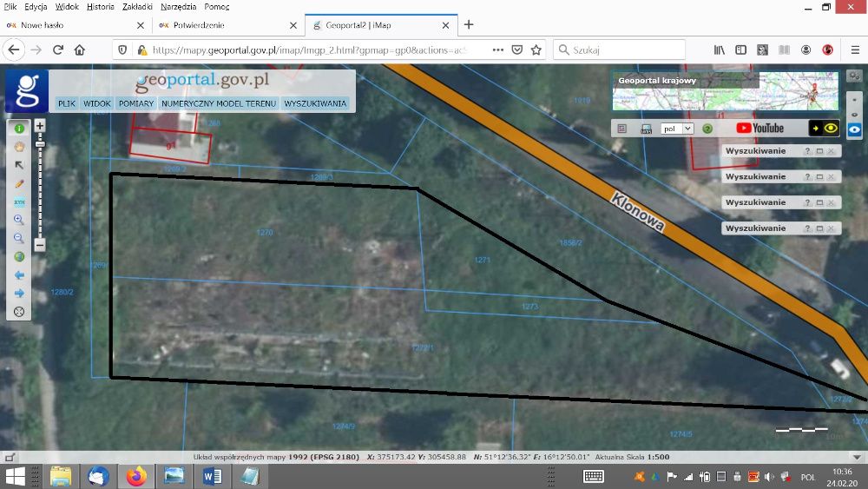Switch to the Potwierdzenie browser tab
868x489 pixels.
[227, 25]
